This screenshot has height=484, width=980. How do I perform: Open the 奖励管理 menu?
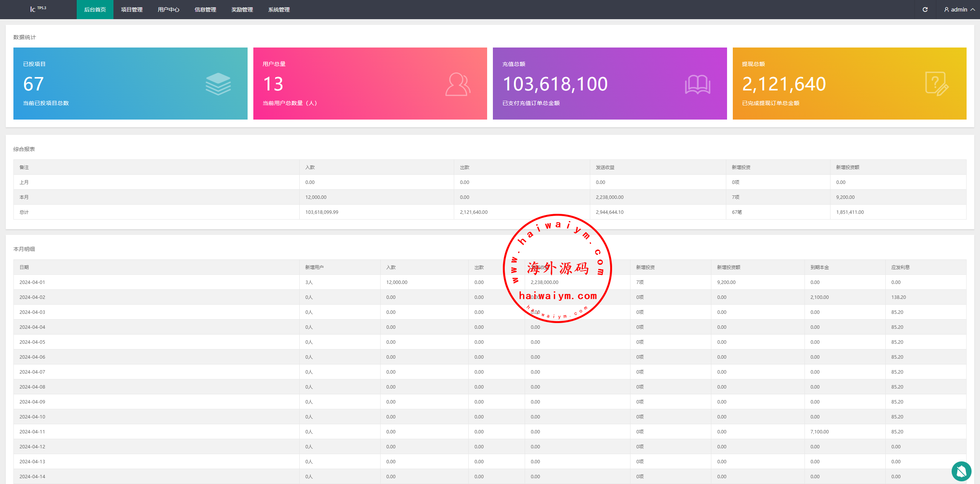[x=242, y=10]
